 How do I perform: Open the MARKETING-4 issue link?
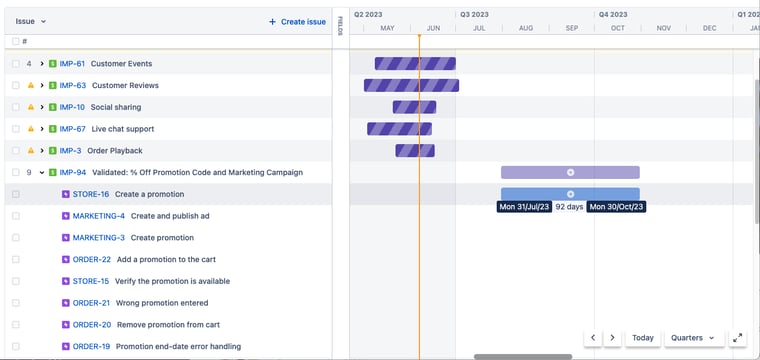point(98,216)
